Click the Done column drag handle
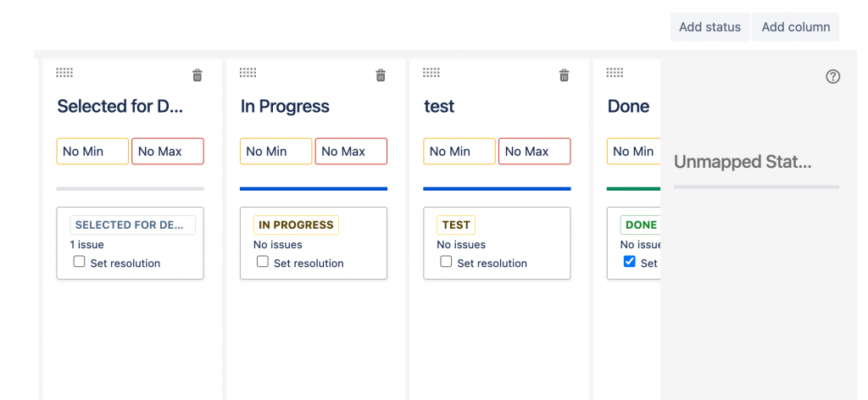 click(615, 73)
